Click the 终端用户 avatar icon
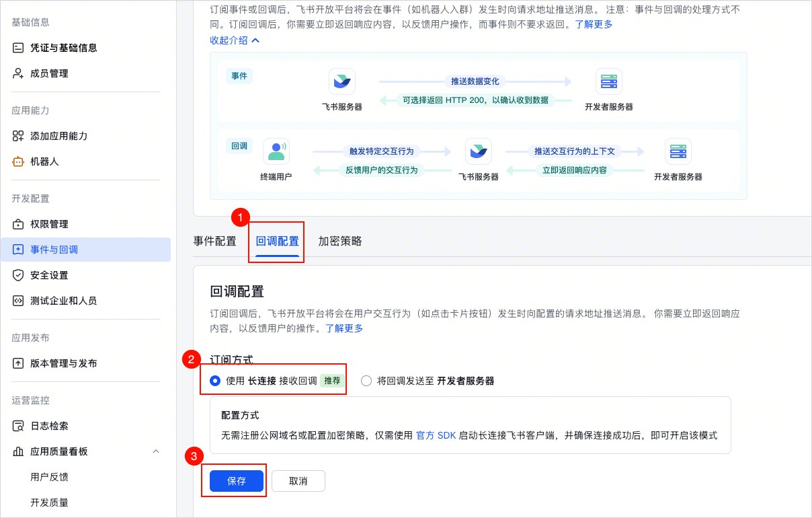Screen dimensions: 812x518 click(x=276, y=151)
